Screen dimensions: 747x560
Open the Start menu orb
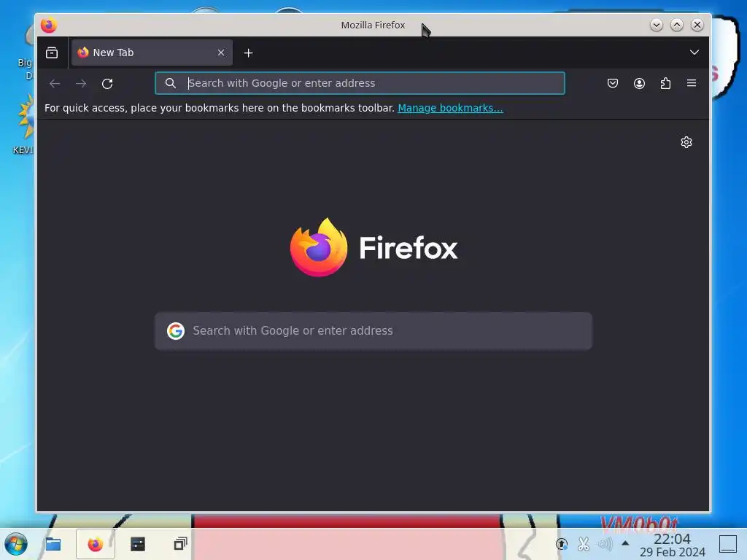click(16, 544)
